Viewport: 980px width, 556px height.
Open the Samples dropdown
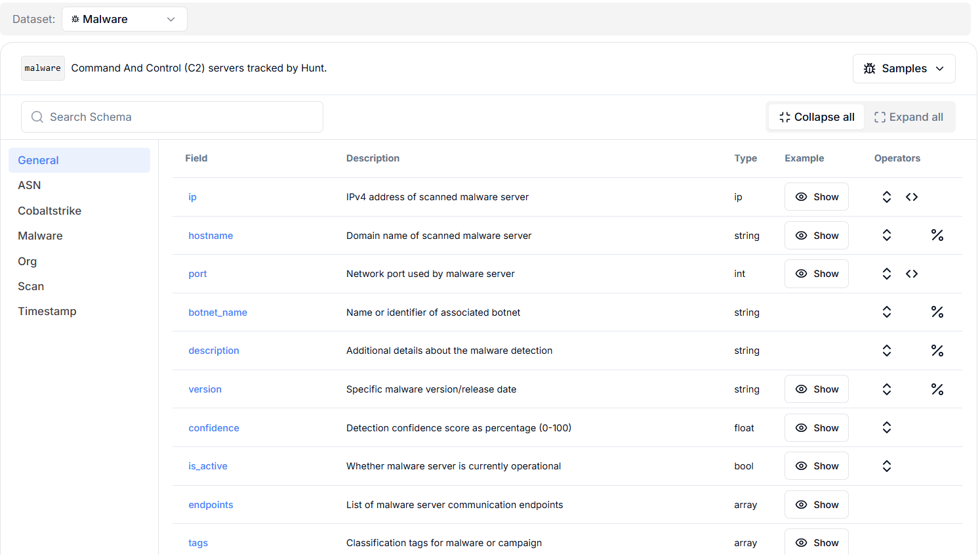904,68
